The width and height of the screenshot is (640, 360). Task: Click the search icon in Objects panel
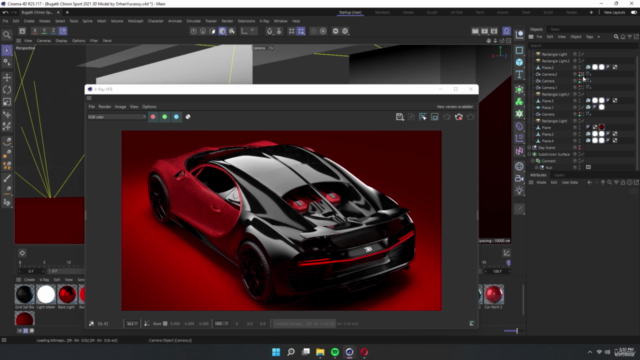(x=616, y=37)
